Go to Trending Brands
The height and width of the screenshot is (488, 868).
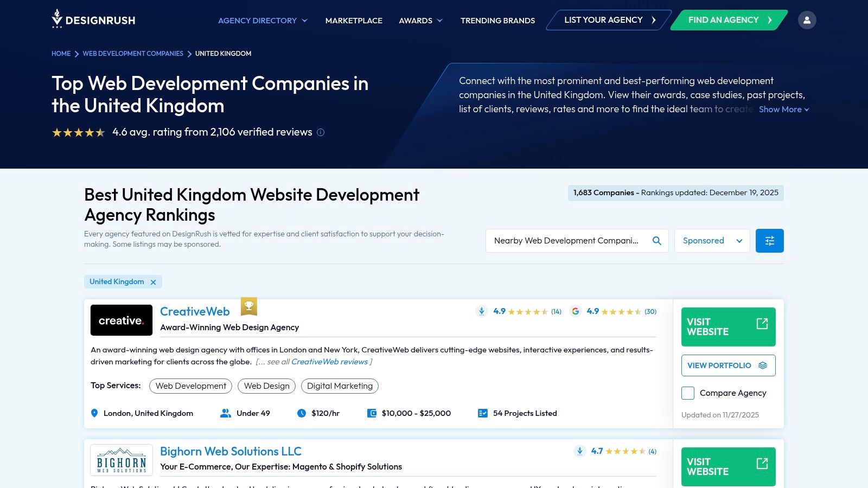(x=497, y=21)
